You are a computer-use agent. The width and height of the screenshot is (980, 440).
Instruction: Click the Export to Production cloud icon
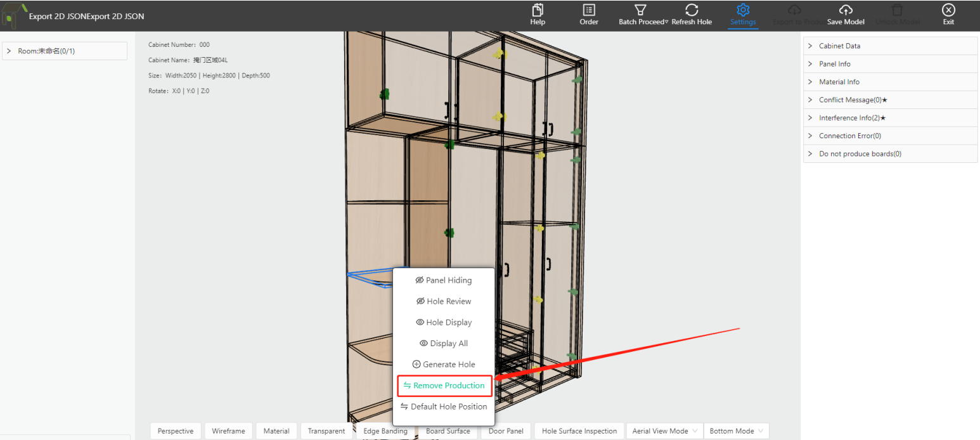(794, 10)
